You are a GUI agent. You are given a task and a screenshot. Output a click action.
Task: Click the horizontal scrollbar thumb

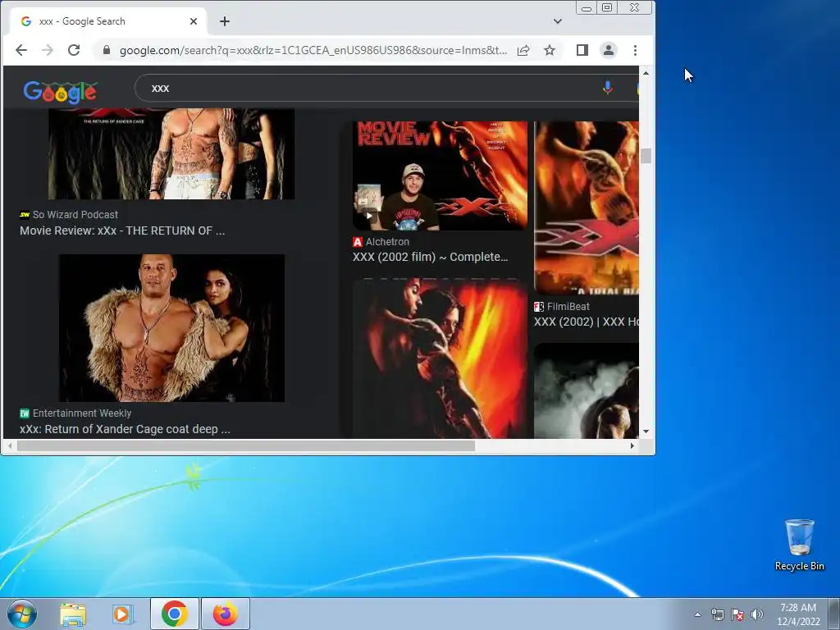[x=246, y=445]
